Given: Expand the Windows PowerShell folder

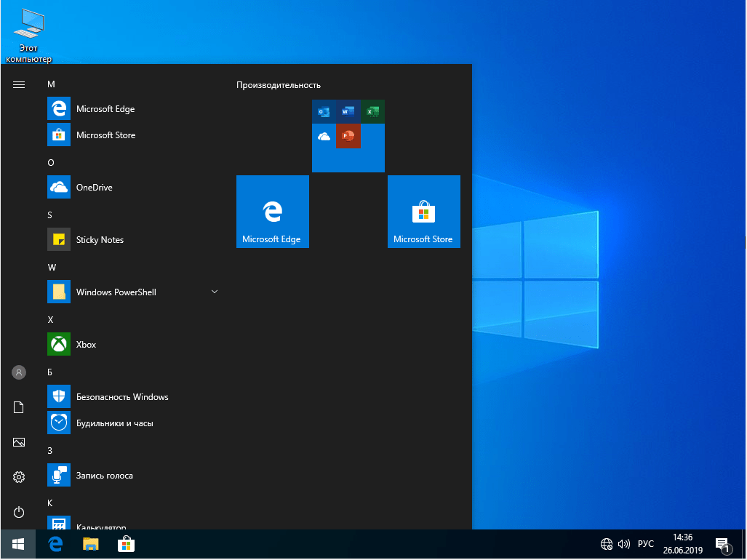Looking at the screenshot, I should point(214,292).
